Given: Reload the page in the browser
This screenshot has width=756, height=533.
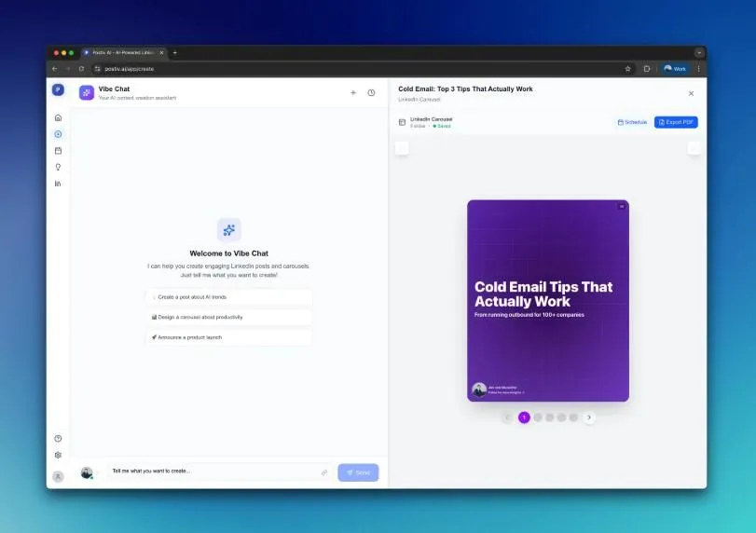Looking at the screenshot, I should click(81, 69).
